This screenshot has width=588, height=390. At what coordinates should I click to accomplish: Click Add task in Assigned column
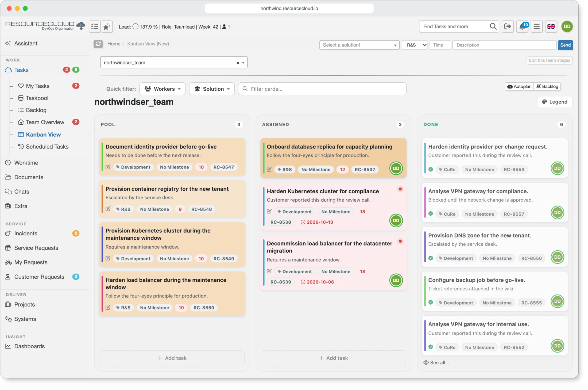point(333,358)
